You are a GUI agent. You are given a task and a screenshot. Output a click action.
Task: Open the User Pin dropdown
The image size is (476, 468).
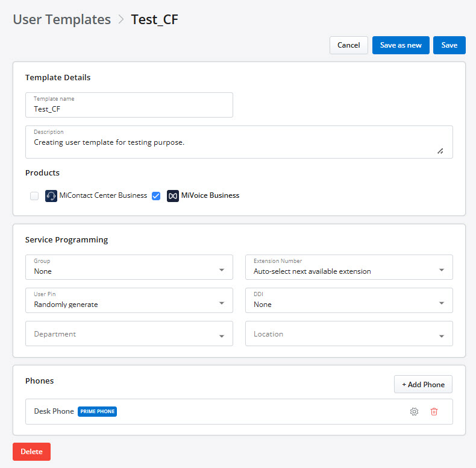click(129, 300)
